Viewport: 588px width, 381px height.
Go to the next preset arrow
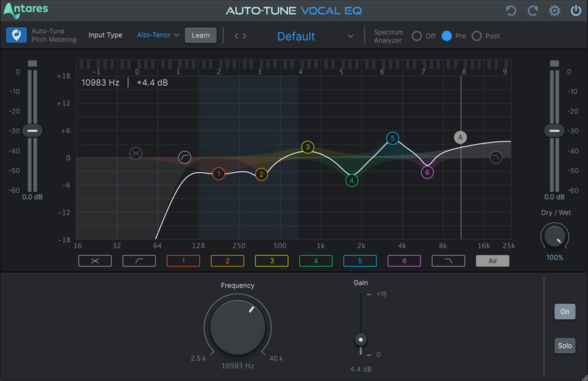(244, 36)
